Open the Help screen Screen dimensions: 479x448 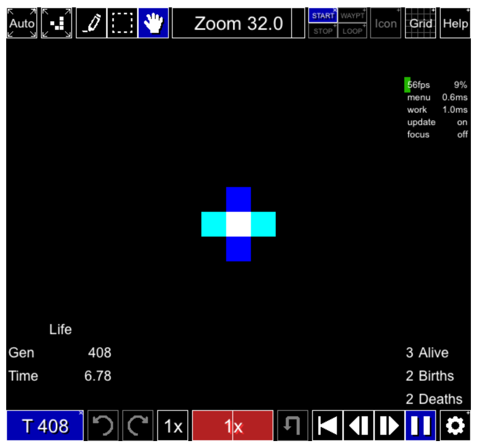(455, 23)
